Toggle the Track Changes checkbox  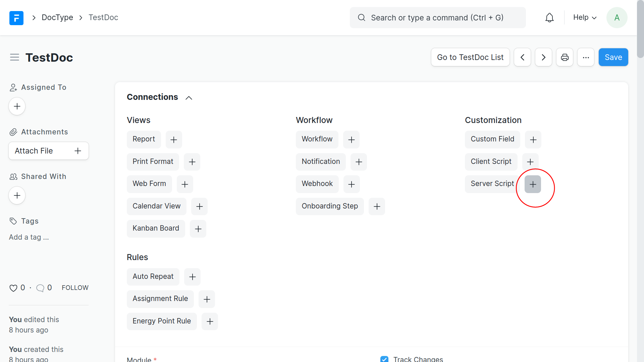click(384, 359)
